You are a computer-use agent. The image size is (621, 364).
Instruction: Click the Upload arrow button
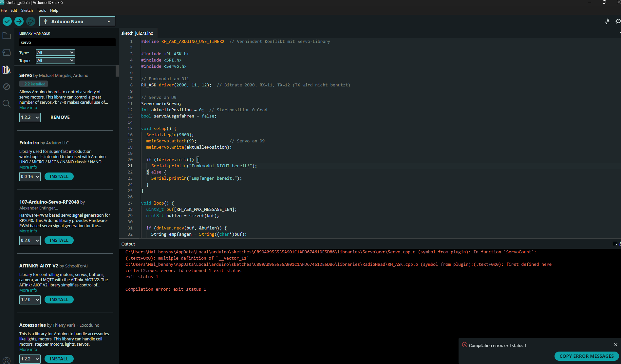pyautogui.click(x=19, y=21)
